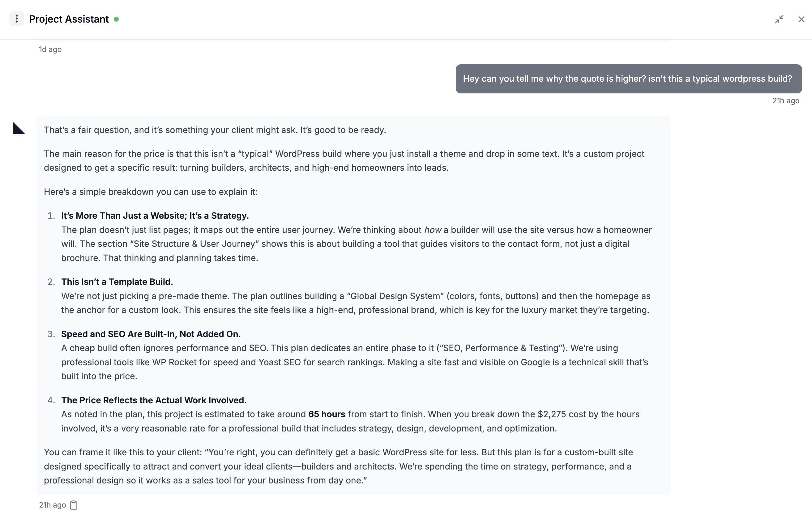812x519 pixels.
Task: Click the green online status dot
Action: pyautogui.click(x=117, y=19)
